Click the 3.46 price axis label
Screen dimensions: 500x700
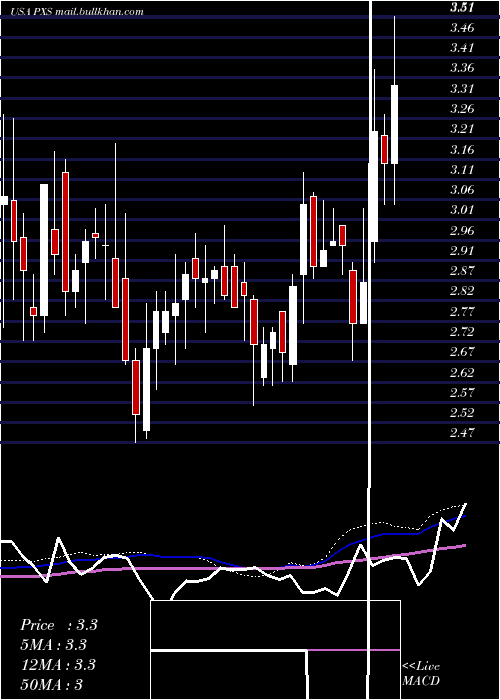coord(462,28)
